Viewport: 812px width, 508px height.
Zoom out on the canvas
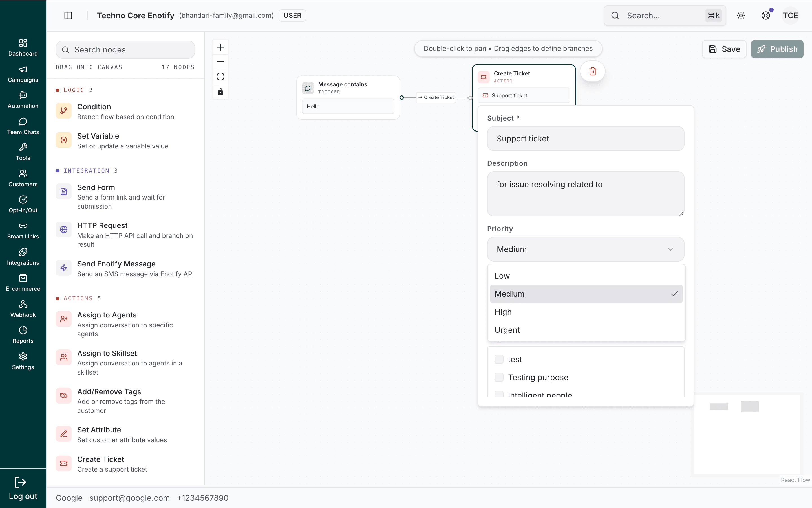pyautogui.click(x=220, y=62)
